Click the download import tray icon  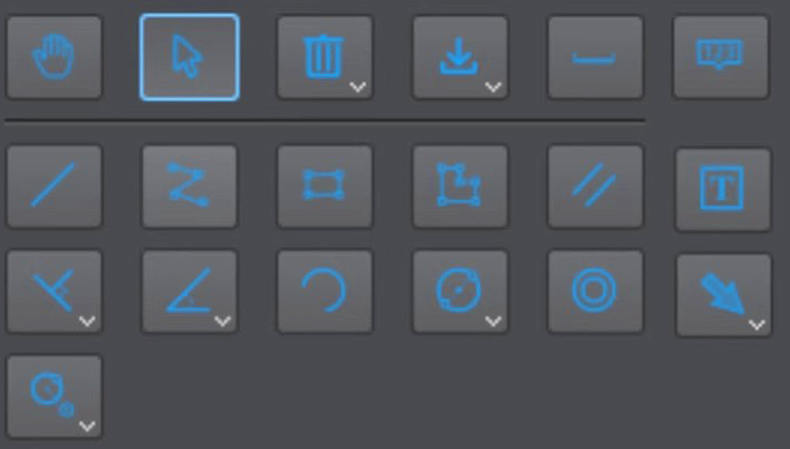458,55
